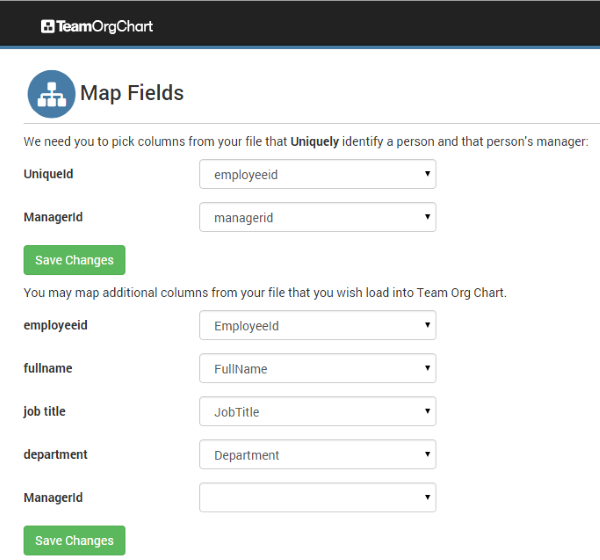Open the department mapping dropdown
This screenshot has height=560, width=600.
(317, 454)
